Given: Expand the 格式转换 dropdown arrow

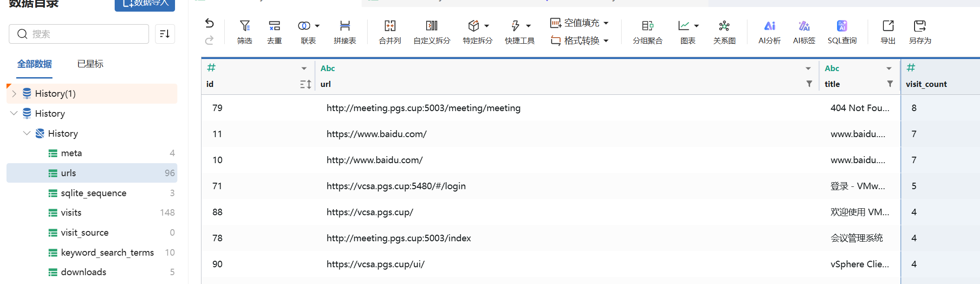Looking at the screenshot, I should (x=606, y=41).
